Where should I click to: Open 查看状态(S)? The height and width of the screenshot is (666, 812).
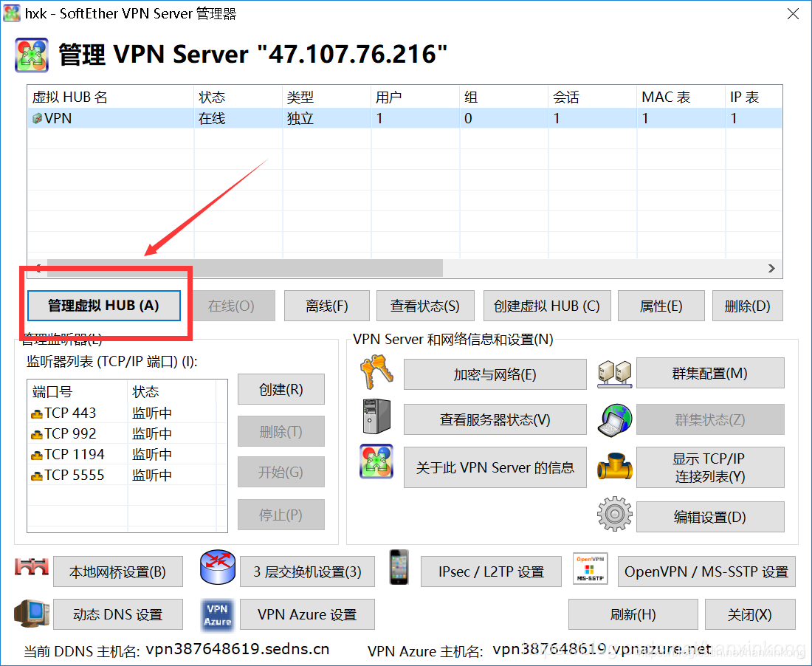[424, 306]
